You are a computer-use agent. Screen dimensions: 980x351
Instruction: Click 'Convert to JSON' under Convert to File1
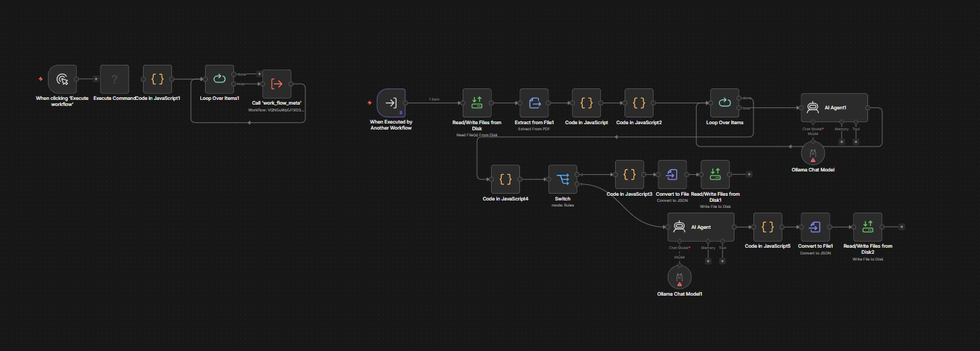[815, 253]
